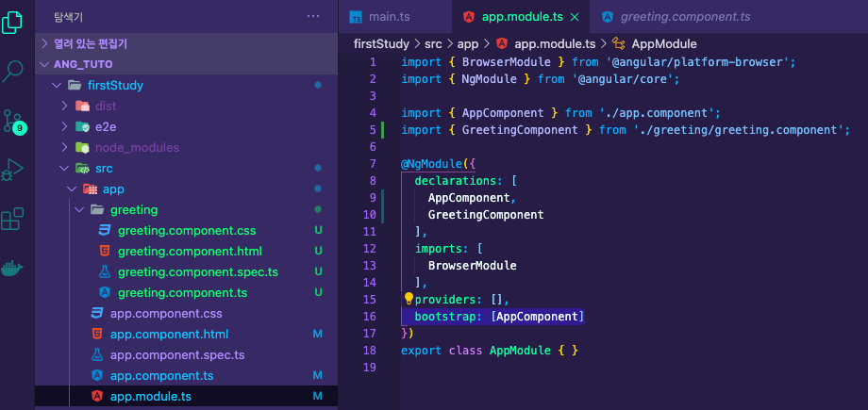868x410 pixels.
Task: Open greeting.component.spec.ts in explorer
Action: (x=187, y=271)
